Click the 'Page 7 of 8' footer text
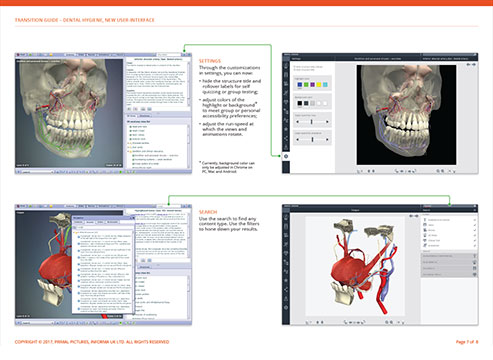 [x=467, y=342]
